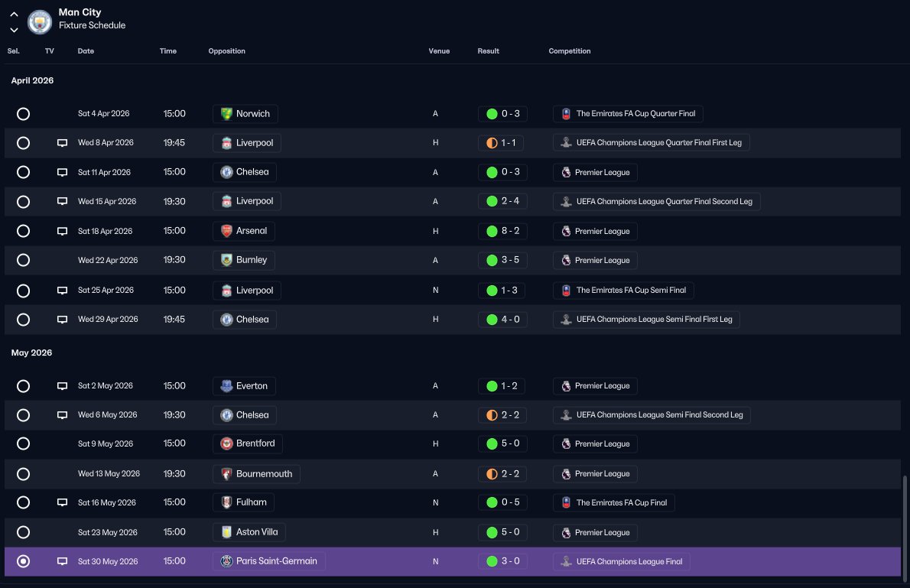Sort fixtures by Date column header
The image size is (910, 588).
point(86,51)
